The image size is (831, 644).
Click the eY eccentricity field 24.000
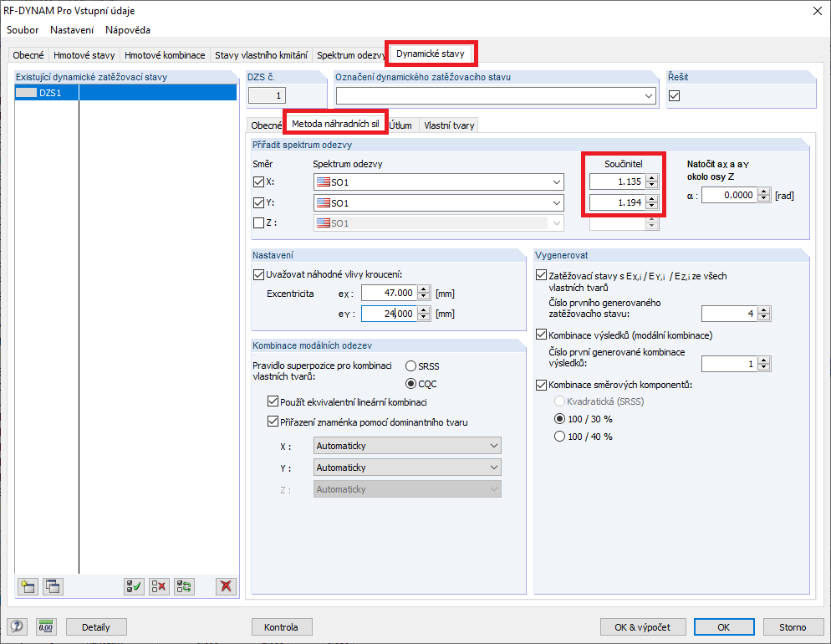tap(390, 314)
